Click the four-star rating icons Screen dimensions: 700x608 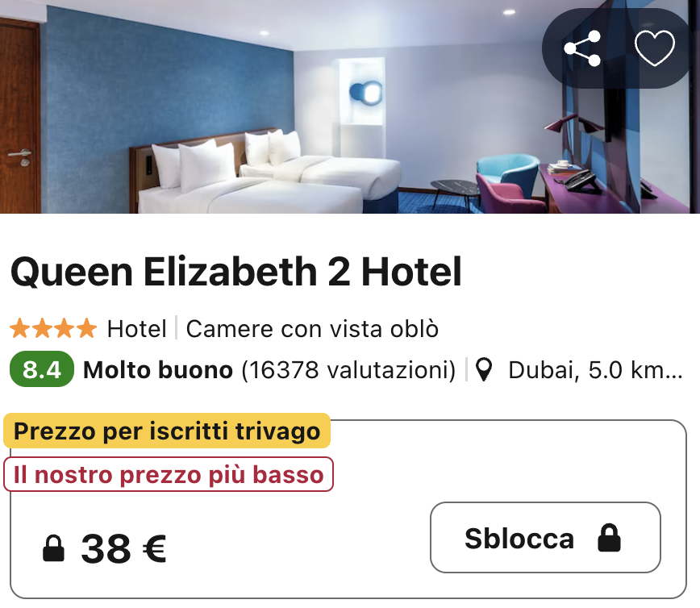click(53, 328)
